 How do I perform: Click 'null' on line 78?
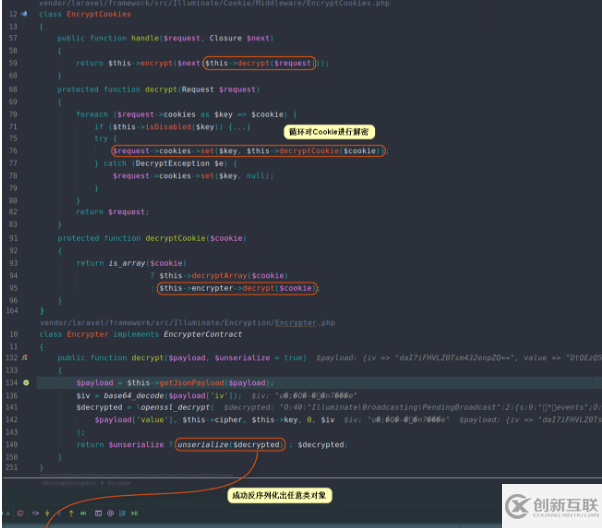tap(255, 176)
